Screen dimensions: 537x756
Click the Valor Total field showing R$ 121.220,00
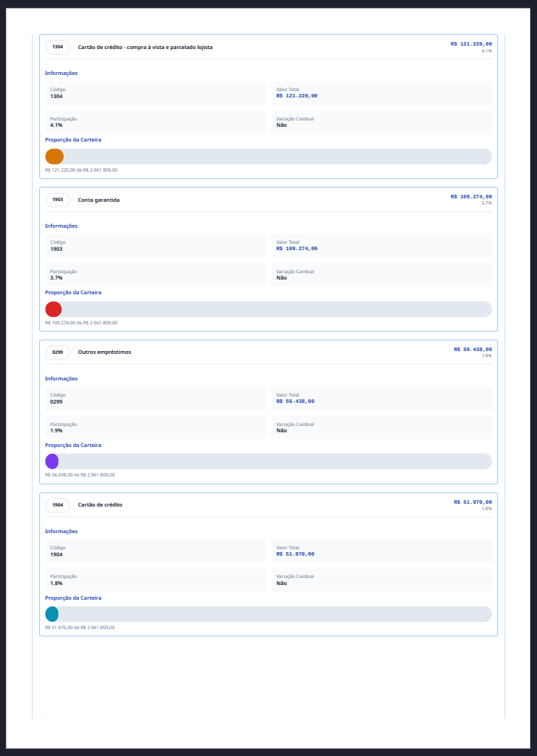coord(381,93)
